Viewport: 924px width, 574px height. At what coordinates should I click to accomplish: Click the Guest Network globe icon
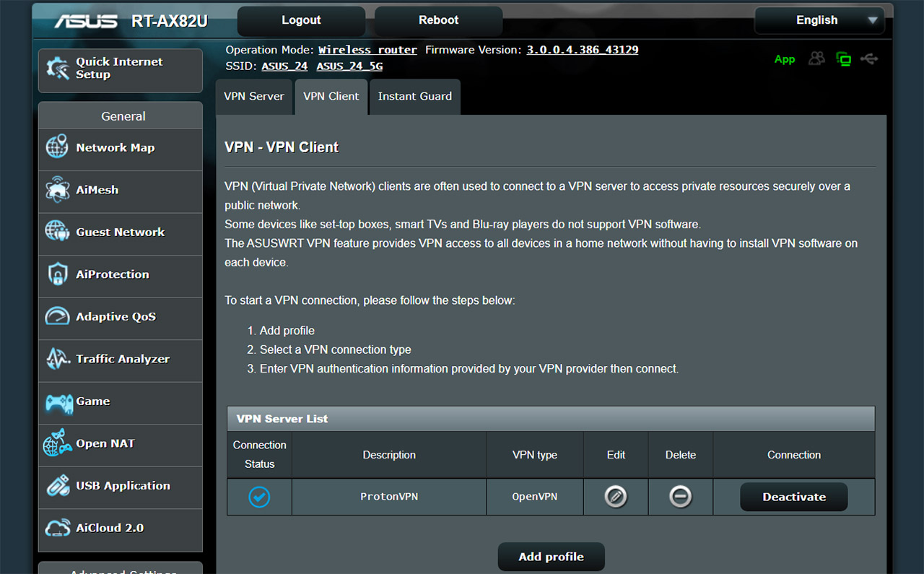57,231
